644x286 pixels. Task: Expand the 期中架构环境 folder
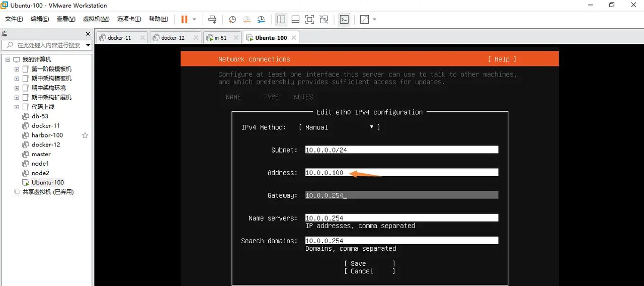(17, 88)
